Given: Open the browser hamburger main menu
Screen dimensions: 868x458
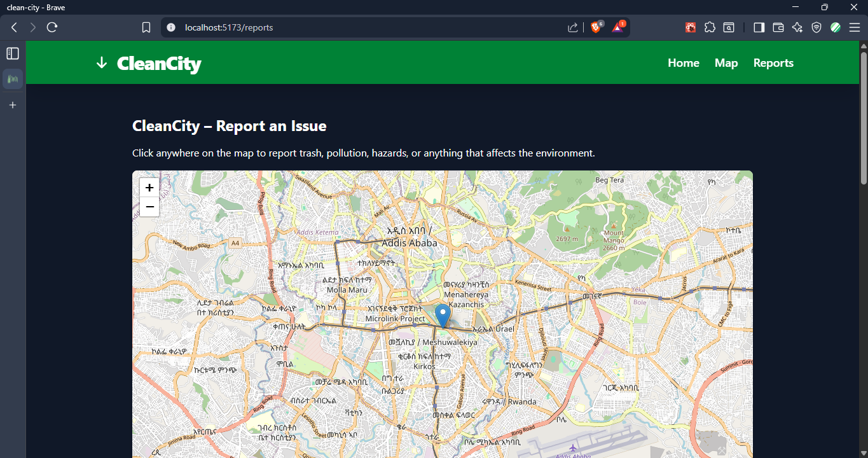Looking at the screenshot, I should 855,27.
